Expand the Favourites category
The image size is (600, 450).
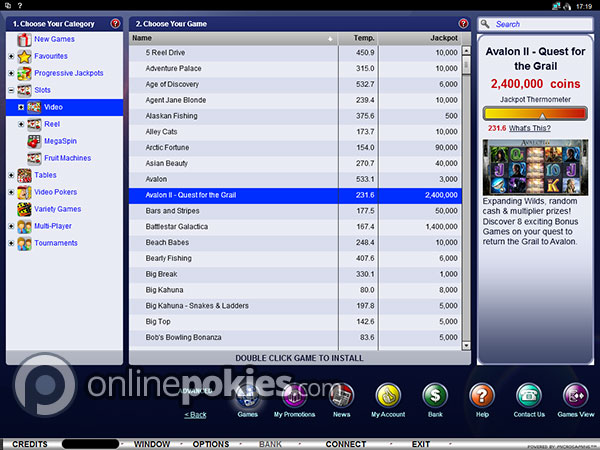11,56
